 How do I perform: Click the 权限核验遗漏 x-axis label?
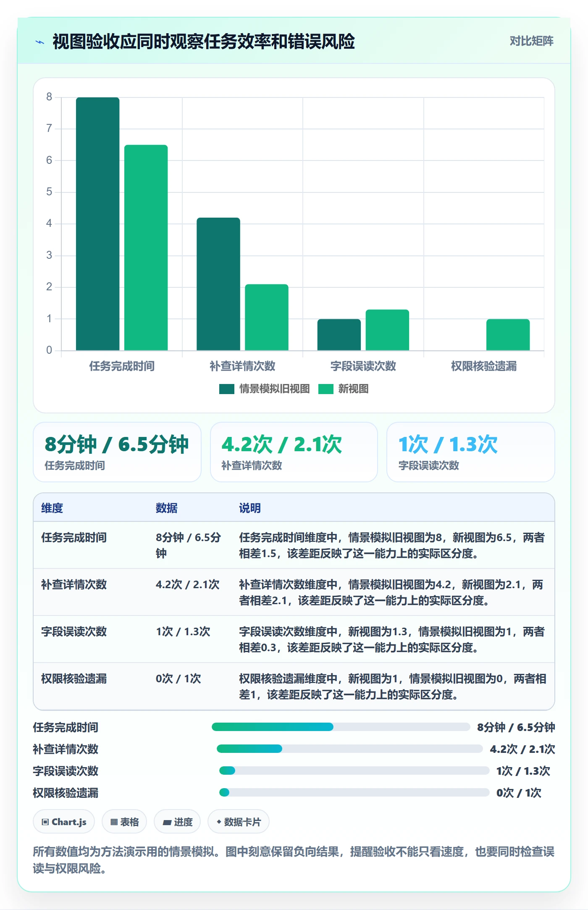[484, 366]
